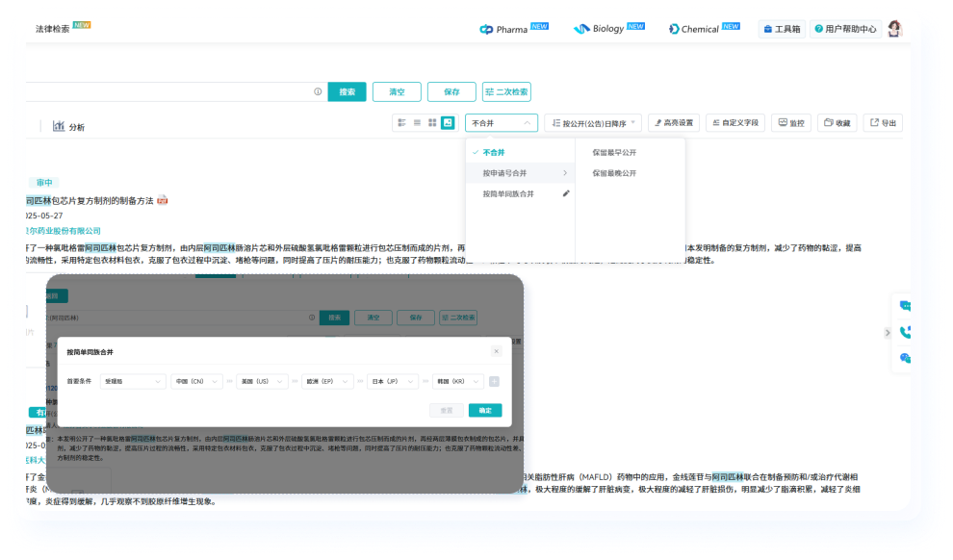Click the 审中 status tag
This screenshot has height=560, width=953.
click(43, 182)
